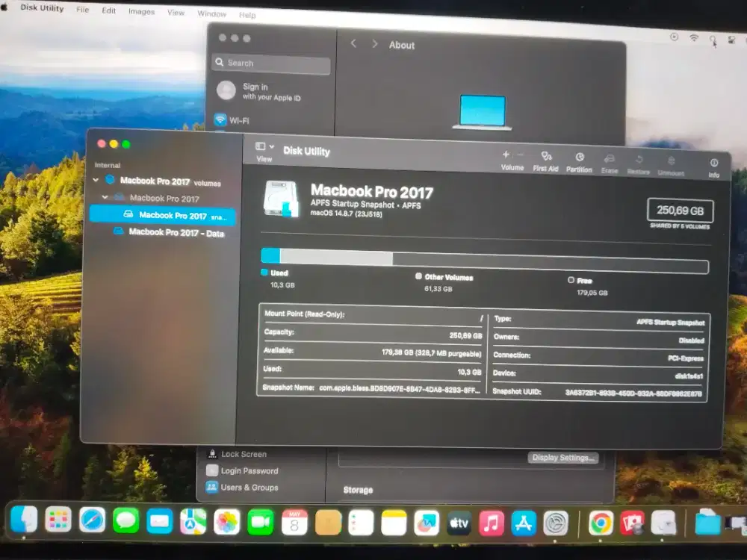Select the dimmed Macbook Pro 2017 volume
Viewport: 747px width, 560px height.
[164, 198]
